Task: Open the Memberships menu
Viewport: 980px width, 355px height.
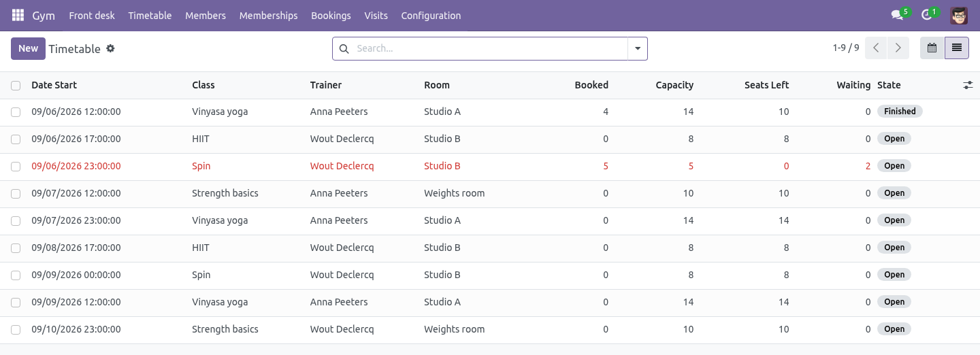Action: coord(268,15)
